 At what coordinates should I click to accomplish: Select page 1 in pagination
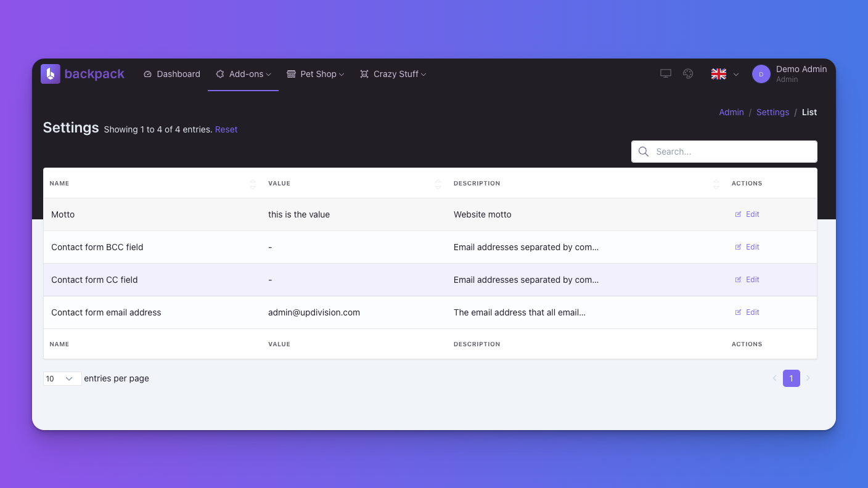click(x=791, y=378)
